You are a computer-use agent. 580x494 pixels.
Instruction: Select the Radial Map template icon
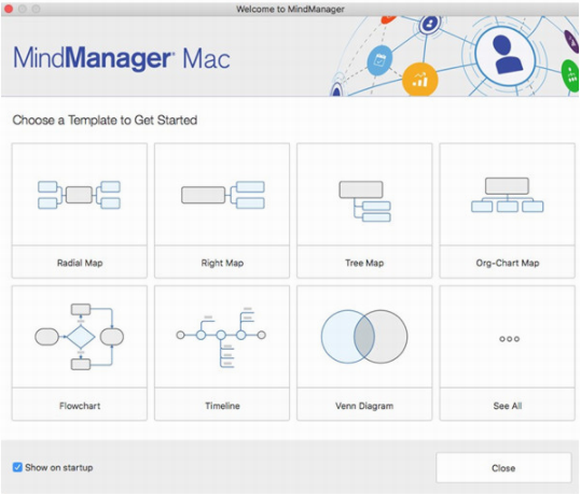pyautogui.click(x=79, y=195)
